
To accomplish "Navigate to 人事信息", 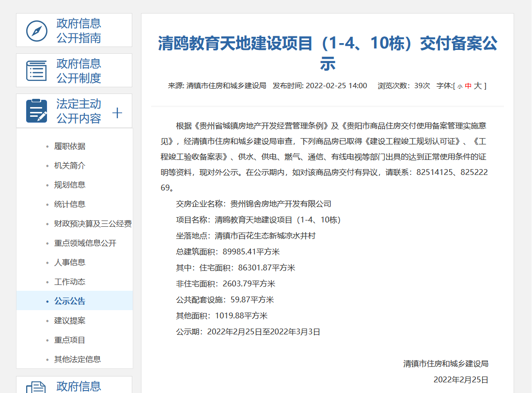I will point(70,263).
